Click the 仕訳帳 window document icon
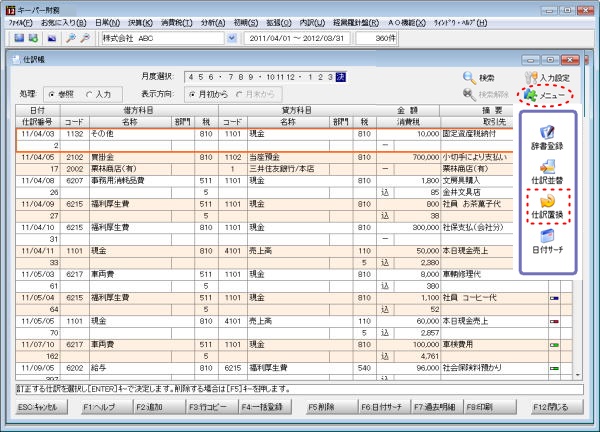Image resolution: width=600 pixels, height=432 pixels. coord(16,60)
